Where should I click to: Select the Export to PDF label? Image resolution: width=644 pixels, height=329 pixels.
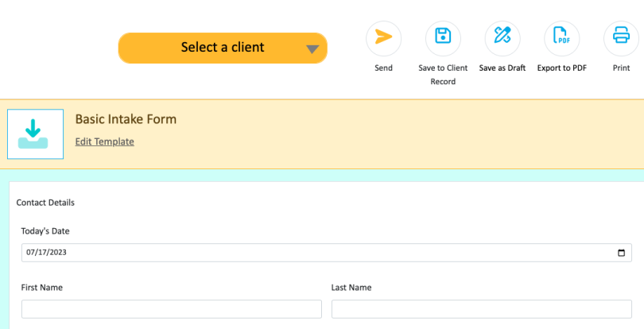pos(562,68)
